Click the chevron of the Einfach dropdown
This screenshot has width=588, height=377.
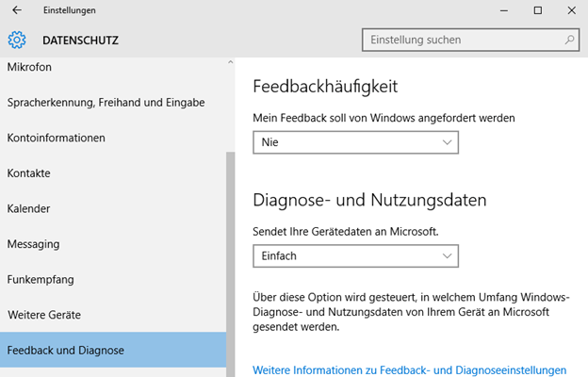pos(447,255)
